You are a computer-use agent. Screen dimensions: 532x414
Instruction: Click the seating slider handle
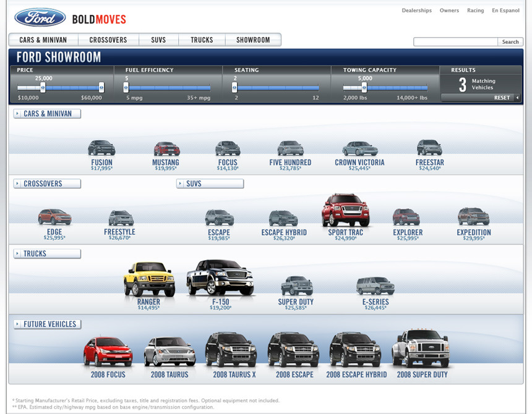point(234,87)
